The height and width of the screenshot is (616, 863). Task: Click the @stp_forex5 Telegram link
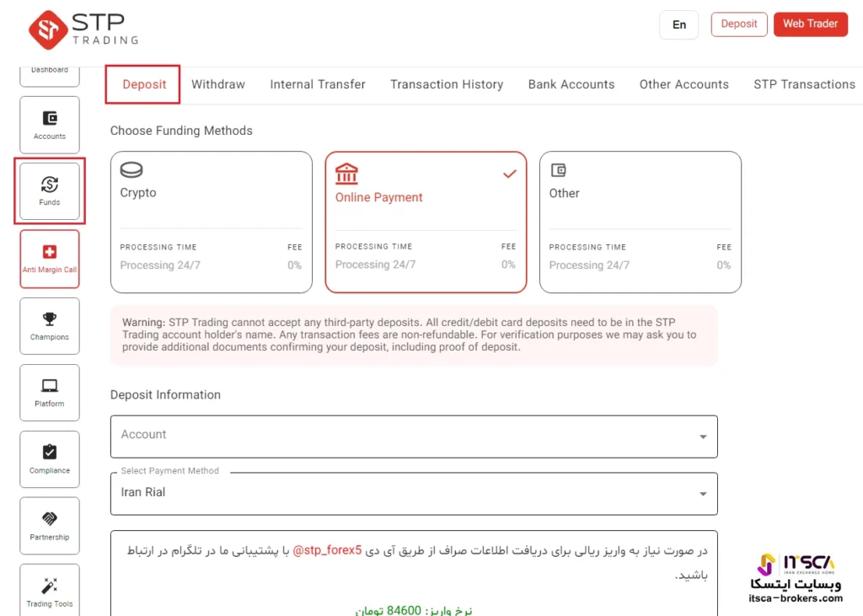click(x=328, y=550)
